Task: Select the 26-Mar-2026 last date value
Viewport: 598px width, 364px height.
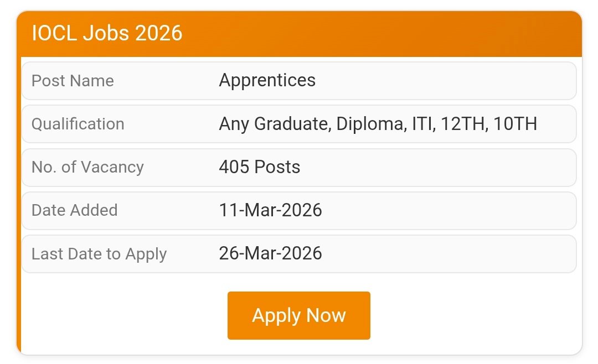Action: coord(270,253)
